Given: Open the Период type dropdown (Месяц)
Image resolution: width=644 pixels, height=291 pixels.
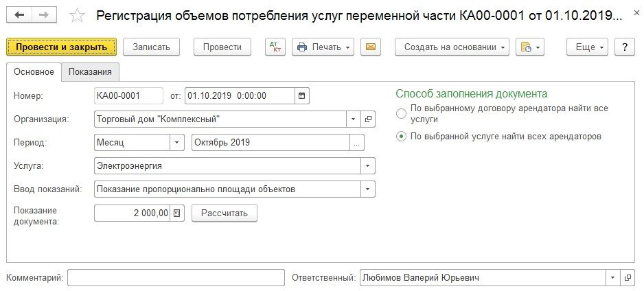Looking at the screenshot, I should (x=177, y=143).
